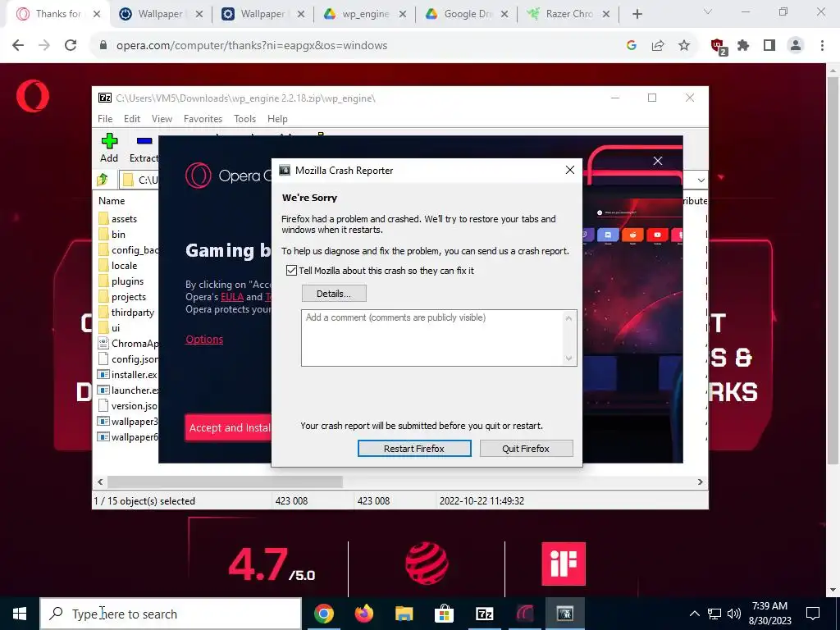Open Firefox from the taskbar

click(363, 614)
